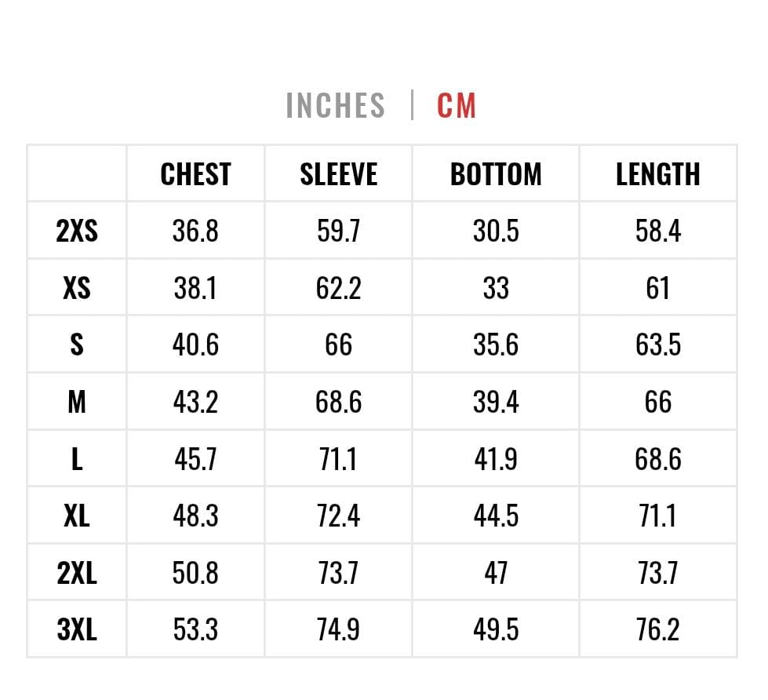Select the 2XL size row label

pos(77,573)
